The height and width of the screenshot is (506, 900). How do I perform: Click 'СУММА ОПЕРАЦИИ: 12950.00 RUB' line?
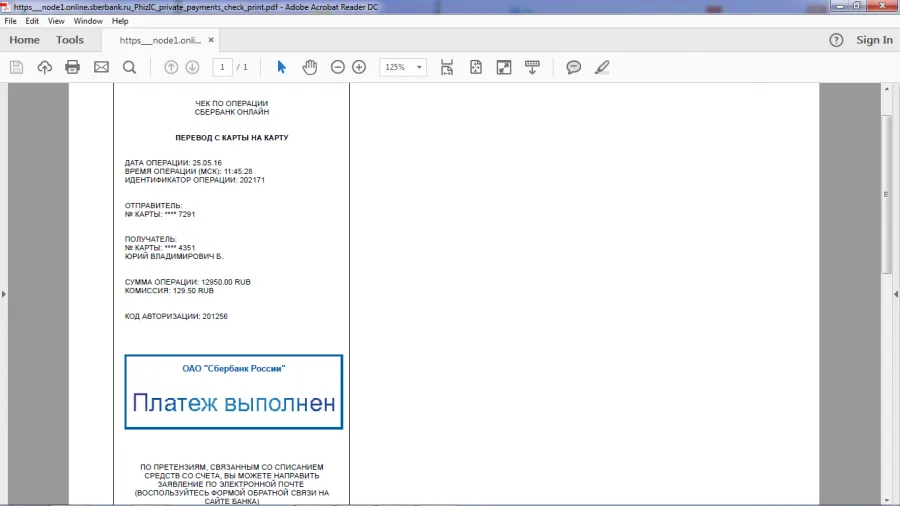(x=187, y=282)
